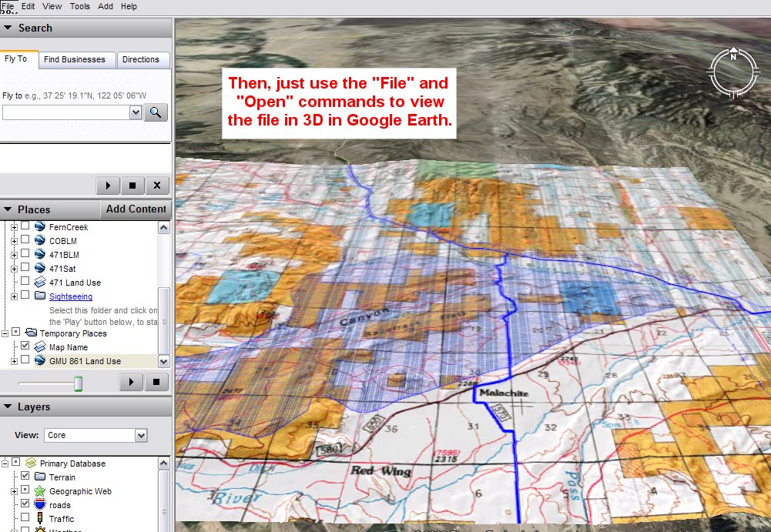Collapse the Layers panel triangle
The image size is (771, 532).
click(x=8, y=407)
